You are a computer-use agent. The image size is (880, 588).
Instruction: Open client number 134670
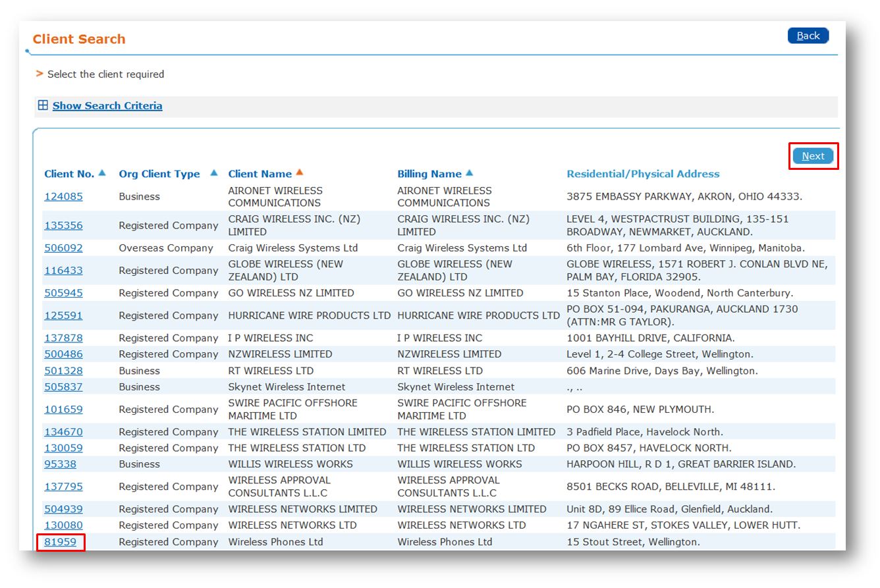[x=63, y=432]
